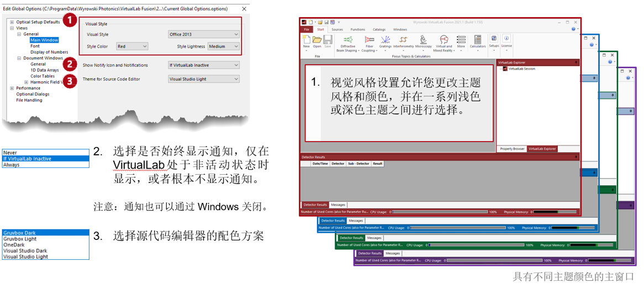Screen dimensions: 644x293
Task: Click the Save floppy disk ribbon icon
Action: coord(328,40)
